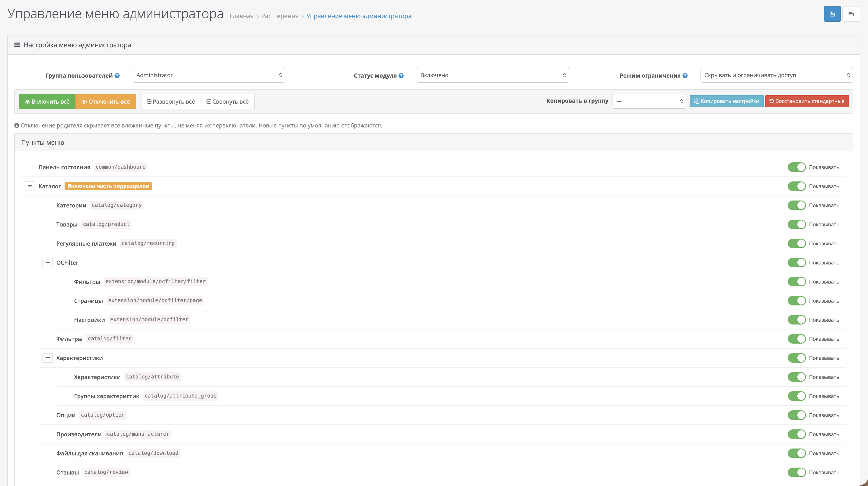
Task: Collapse the Характеристики subsection
Action: 47,358
